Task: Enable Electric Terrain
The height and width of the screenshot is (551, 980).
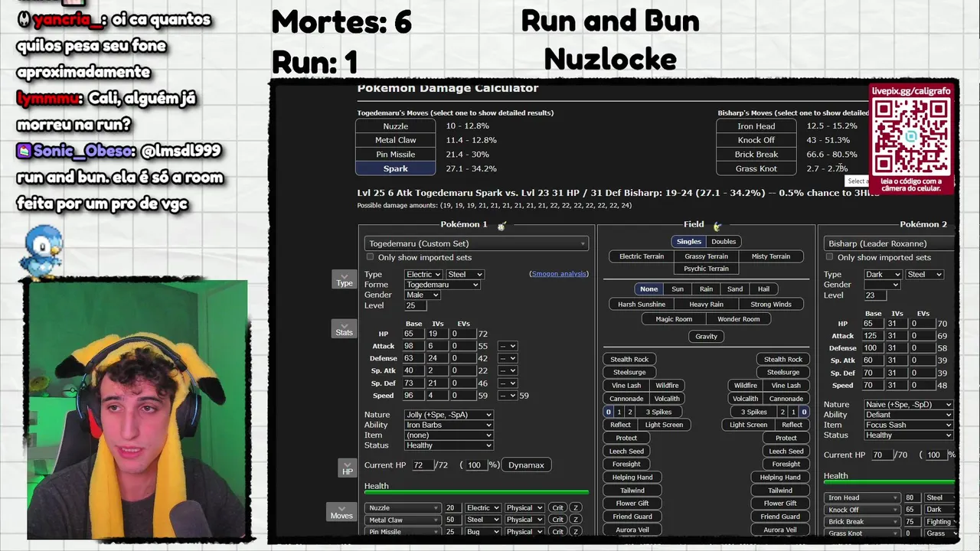Action: pos(642,256)
